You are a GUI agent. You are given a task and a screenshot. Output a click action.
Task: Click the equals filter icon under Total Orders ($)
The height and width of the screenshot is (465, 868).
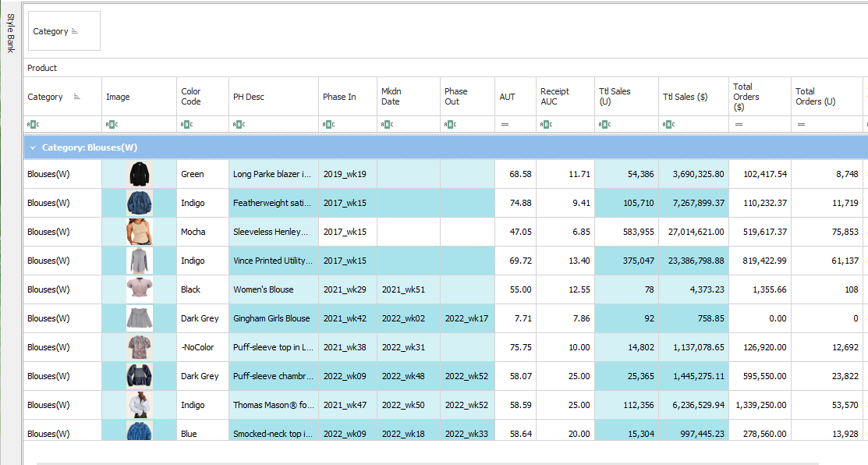[x=738, y=124]
